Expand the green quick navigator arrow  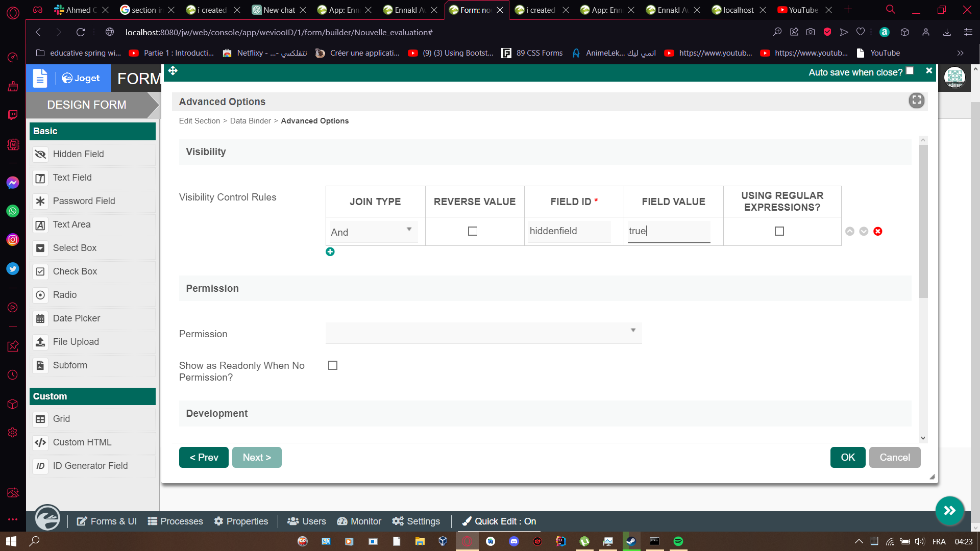click(949, 511)
